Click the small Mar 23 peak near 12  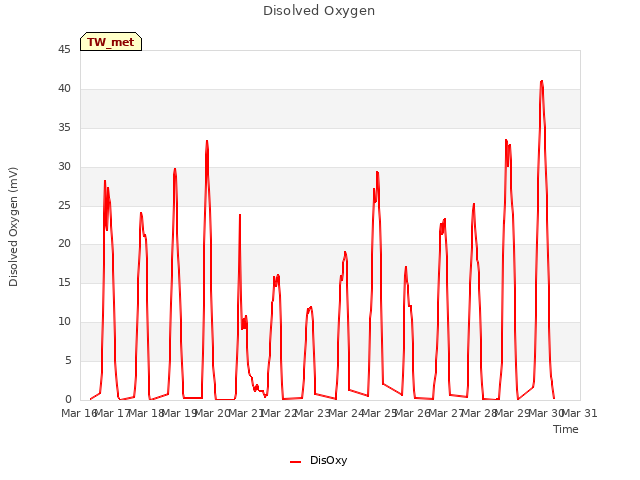click(311, 307)
